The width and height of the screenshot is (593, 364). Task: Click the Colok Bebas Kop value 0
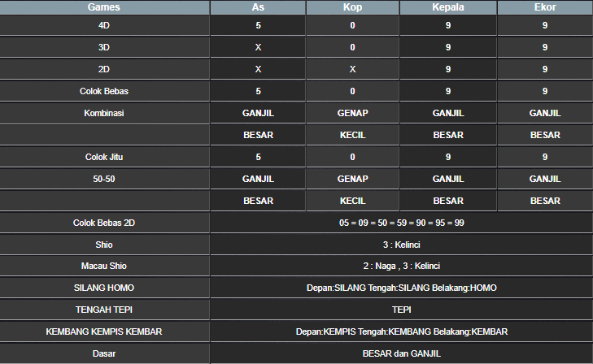point(352,91)
